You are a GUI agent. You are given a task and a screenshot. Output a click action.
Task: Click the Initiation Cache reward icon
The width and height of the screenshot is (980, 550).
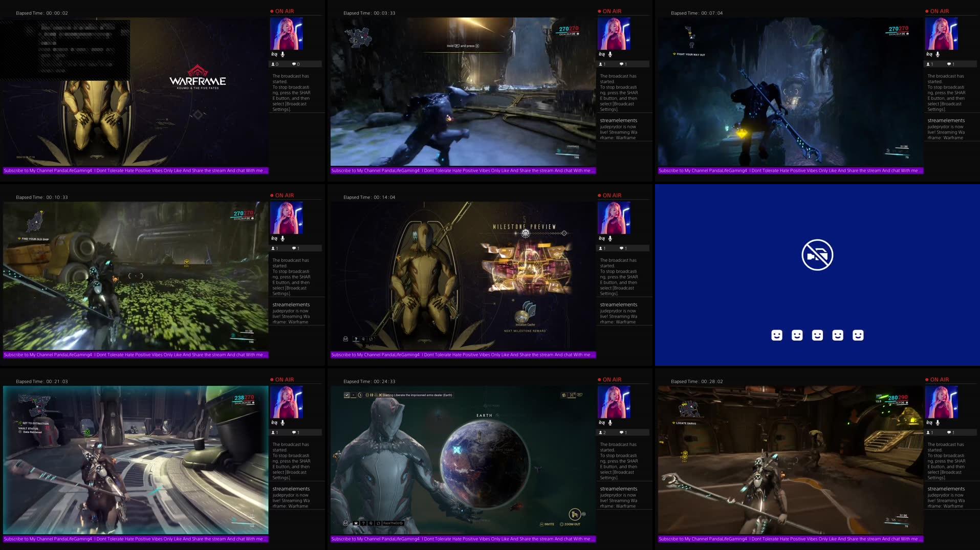click(x=525, y=312)
